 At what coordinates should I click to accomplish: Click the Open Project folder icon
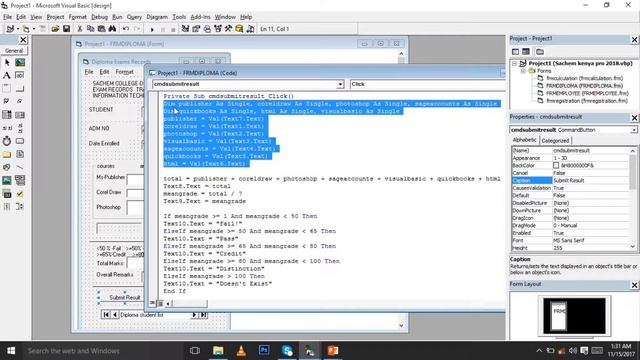click(55, 29)
